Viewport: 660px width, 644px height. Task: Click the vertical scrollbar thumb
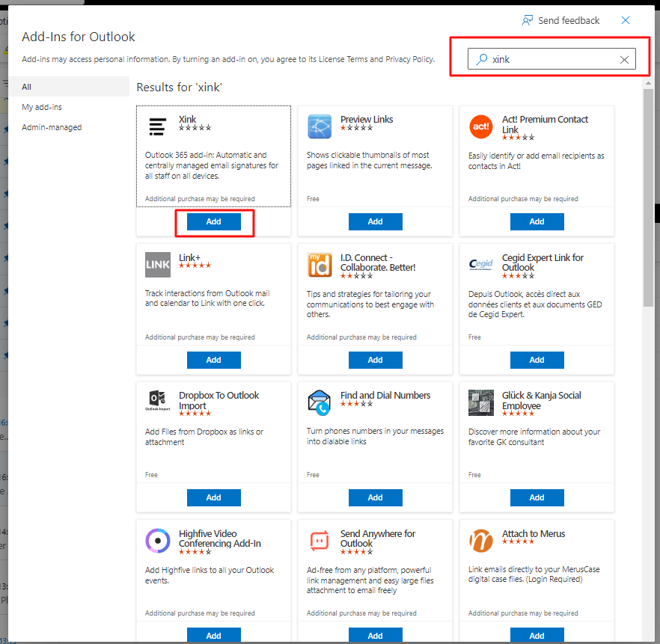(x=648, y=197)
